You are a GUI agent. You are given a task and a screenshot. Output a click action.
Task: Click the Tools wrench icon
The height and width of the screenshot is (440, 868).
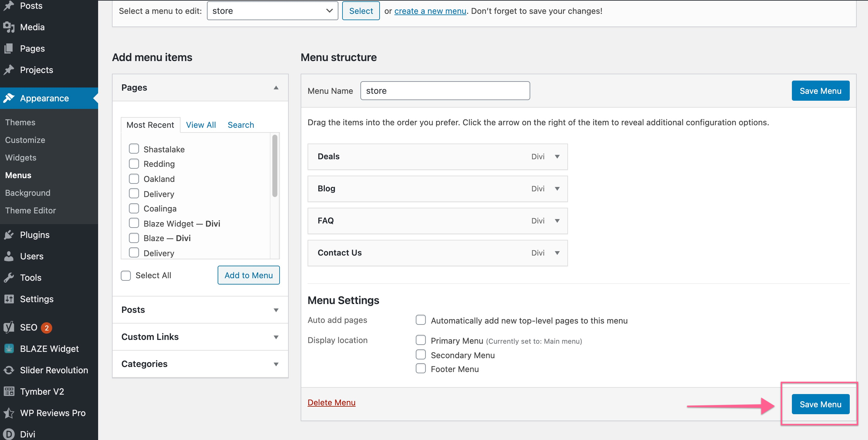click(x=9, y=278)
